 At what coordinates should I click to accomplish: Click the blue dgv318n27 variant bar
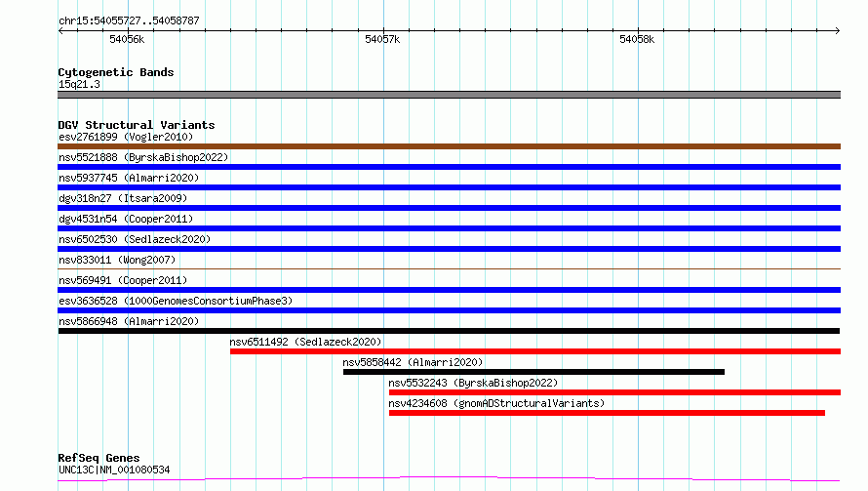(x=449, y=208)
